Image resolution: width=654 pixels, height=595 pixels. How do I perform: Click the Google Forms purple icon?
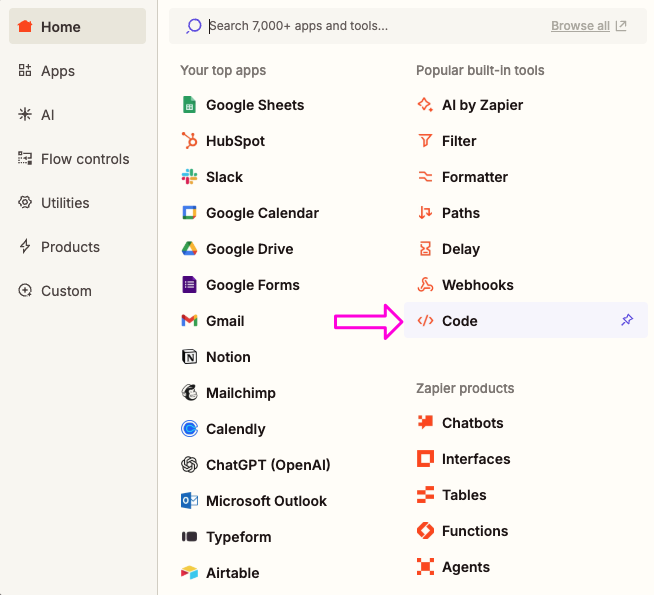pos(189,284)
